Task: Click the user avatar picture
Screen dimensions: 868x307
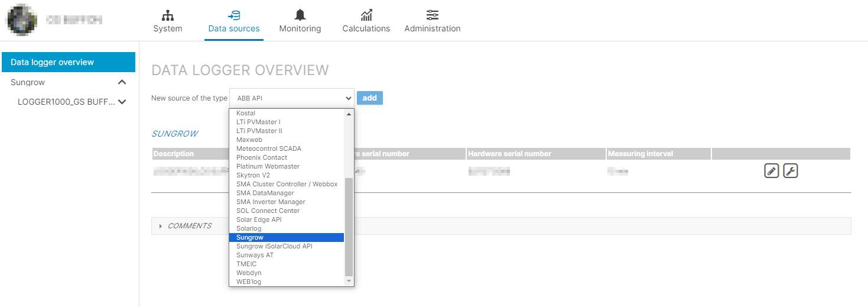Action: click(22, 20)
